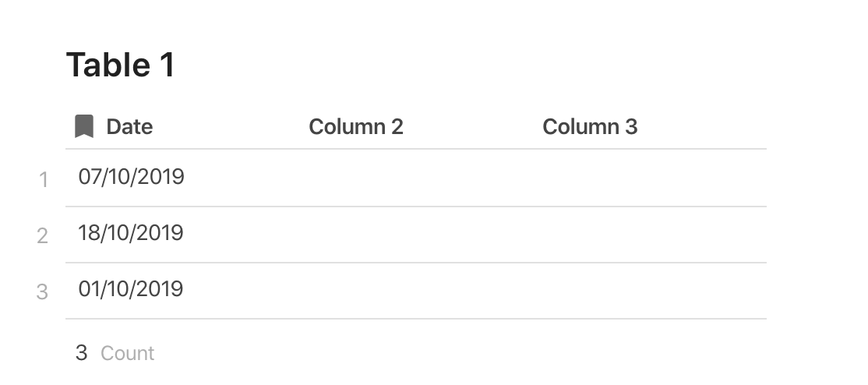Select row number 2

point(43,236)
